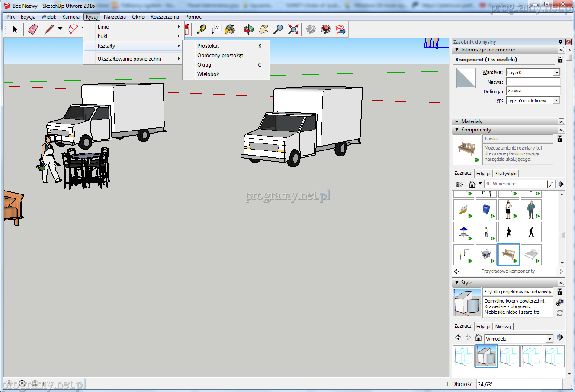Image resolution: width=575 pixels, height=392 pixels.
Task: Click the Zoom Extents tool
Action: (x=293, y=29)
